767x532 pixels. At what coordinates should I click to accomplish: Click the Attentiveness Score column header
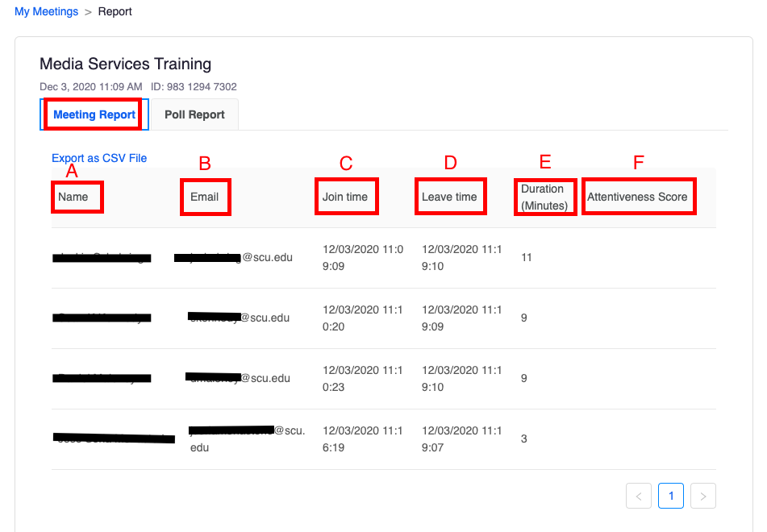pos(637,197)
